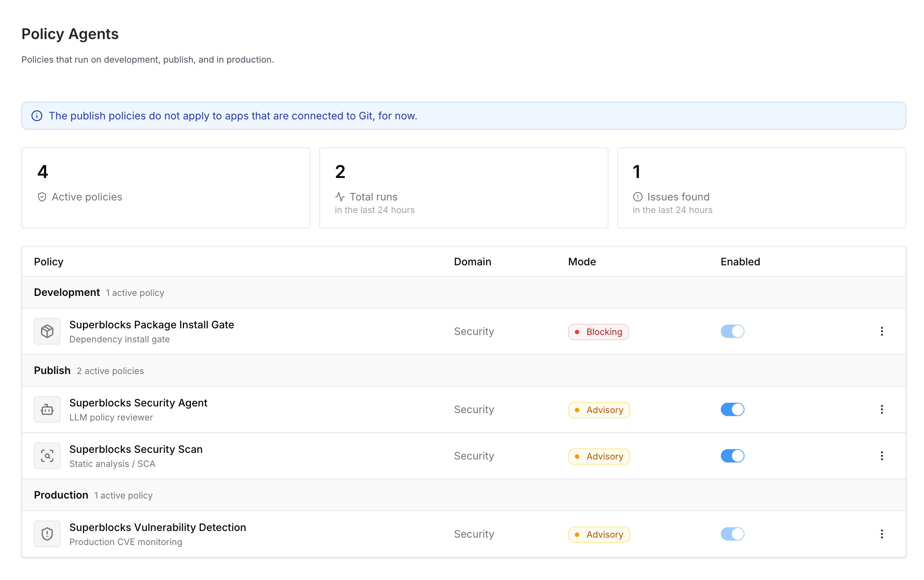Open the Superblocks Package Install Gate policy name
Screen dimensions: 924x580
(x=152, y=325)
